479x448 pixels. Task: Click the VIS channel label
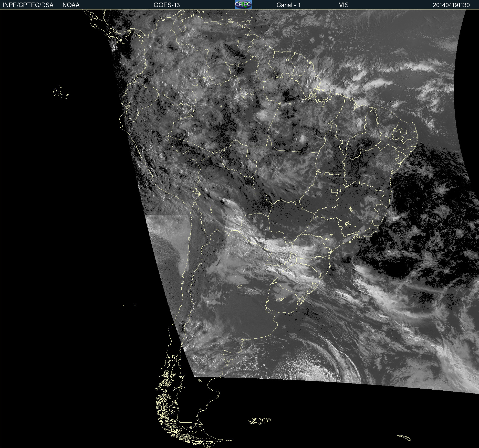point(344,5)
